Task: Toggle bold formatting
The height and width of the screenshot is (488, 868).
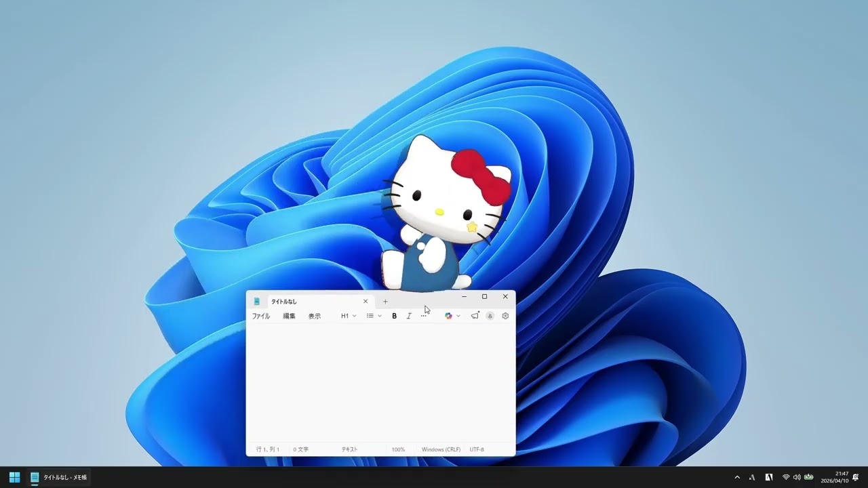Action: click(x=394, y=316)
